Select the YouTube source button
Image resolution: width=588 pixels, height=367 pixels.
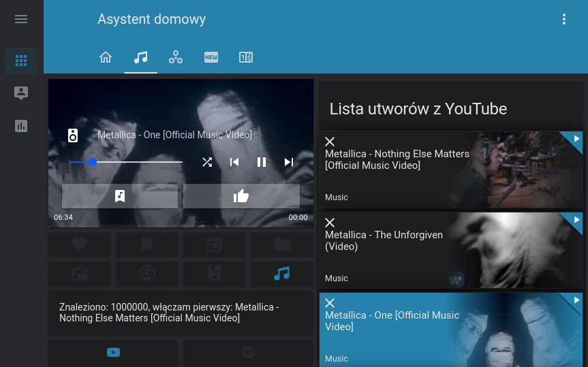tap(113, 353)
